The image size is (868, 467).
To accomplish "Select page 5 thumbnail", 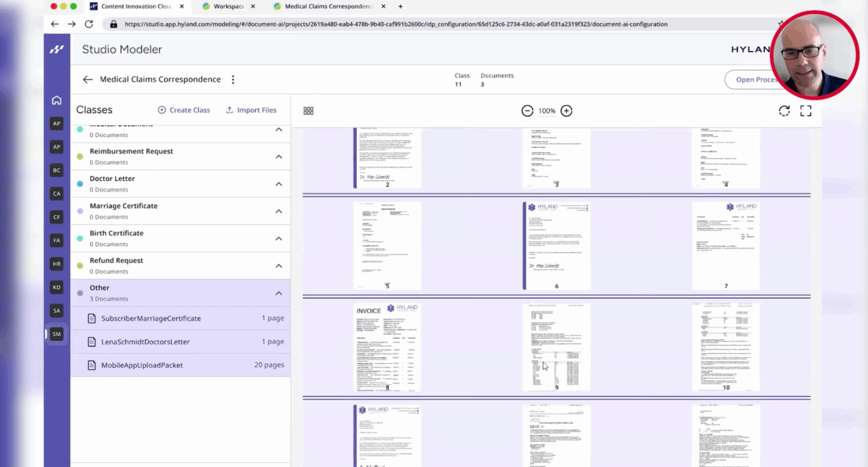I will 387,246.
